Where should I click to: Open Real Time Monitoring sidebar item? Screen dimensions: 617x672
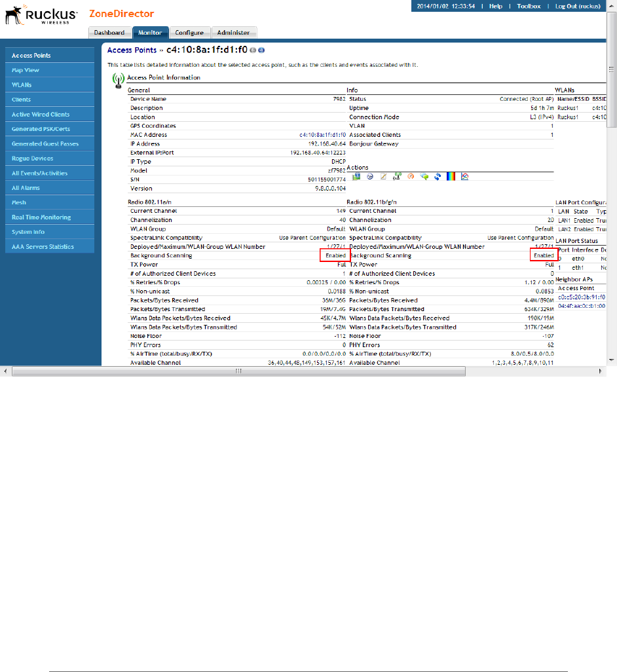click(x=50, y=217)
